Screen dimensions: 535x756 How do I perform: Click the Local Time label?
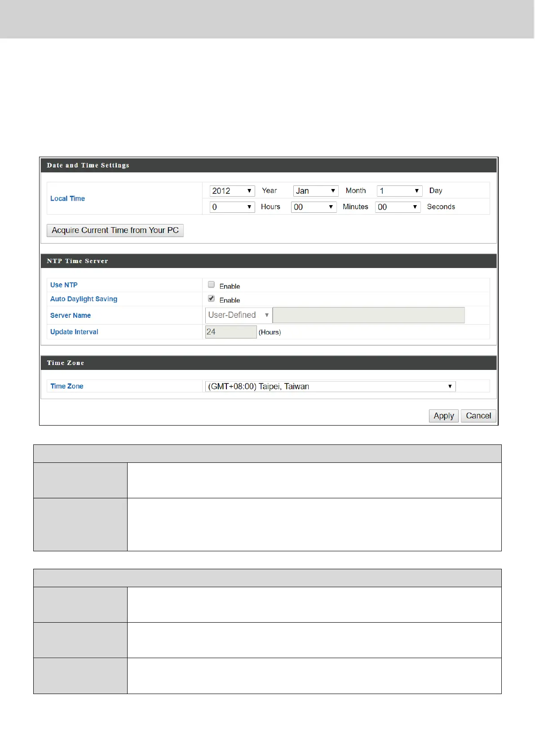[67, 198]
